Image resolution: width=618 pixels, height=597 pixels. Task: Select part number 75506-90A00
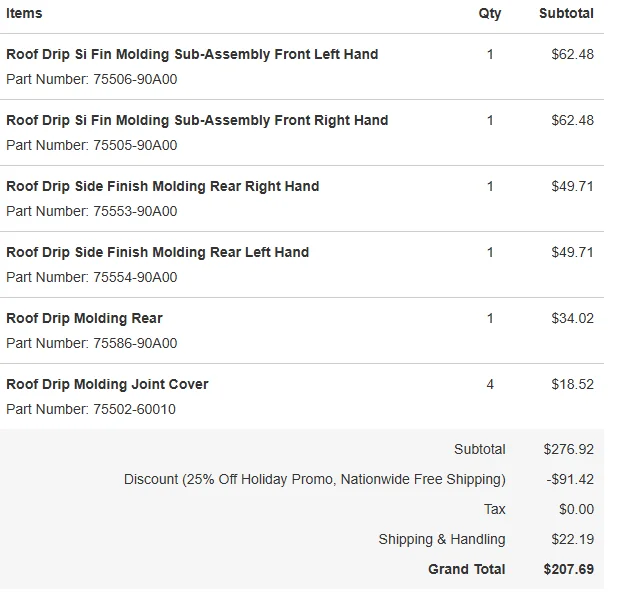pyautogui.click(x=135, y=79)
